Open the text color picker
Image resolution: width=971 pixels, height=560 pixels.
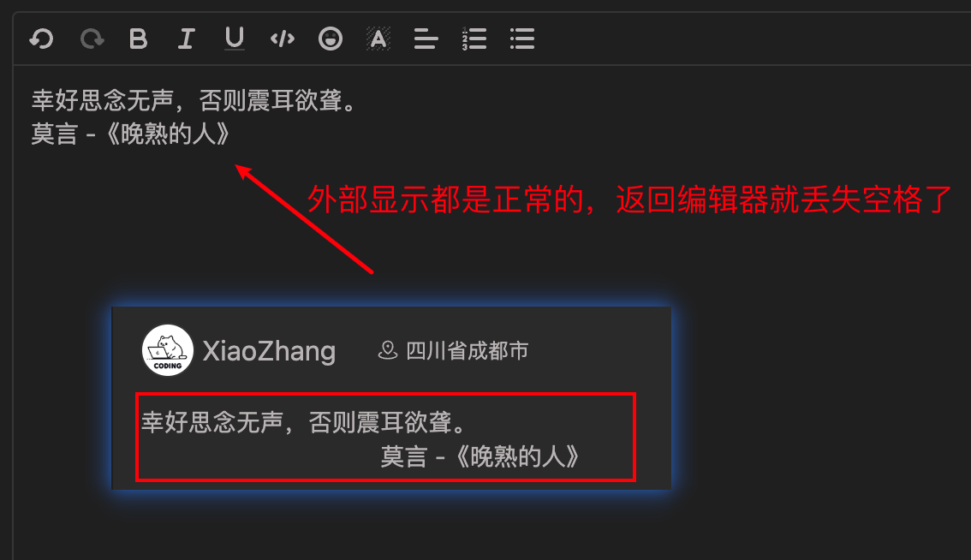pos(378,39)
